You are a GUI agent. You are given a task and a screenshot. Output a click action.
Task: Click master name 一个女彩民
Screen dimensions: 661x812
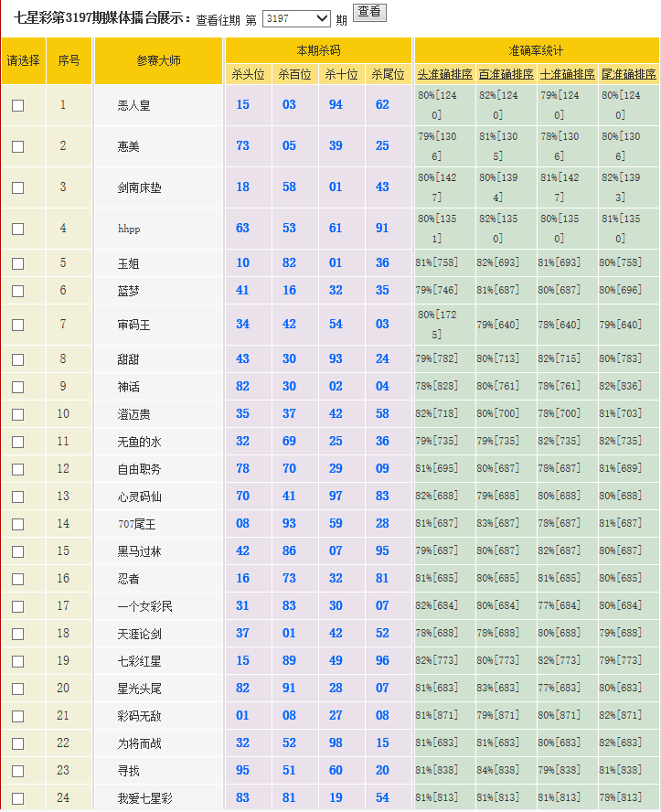[x=145, y=606]
